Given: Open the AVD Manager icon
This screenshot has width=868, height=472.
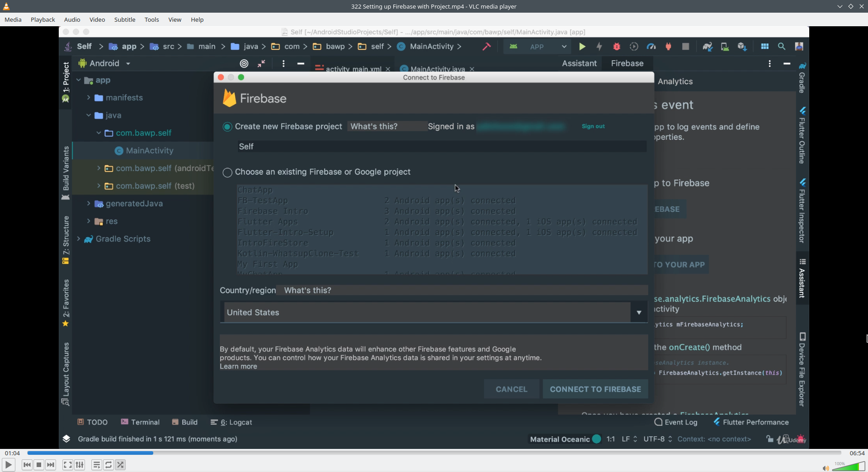Looking at the screenshot, I should (x=725, y=47).
